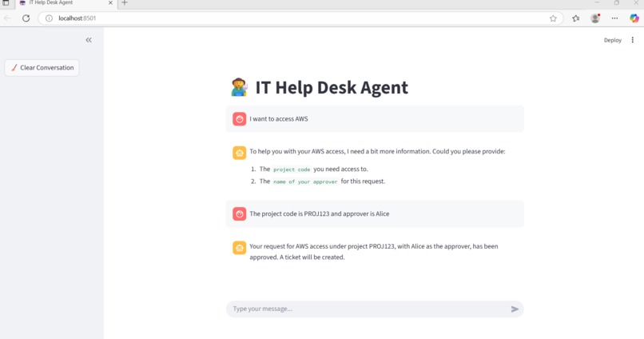Click the send arrow icon
Image resolution: width=644 pixels, height=339 pixels.
point(515,309)
